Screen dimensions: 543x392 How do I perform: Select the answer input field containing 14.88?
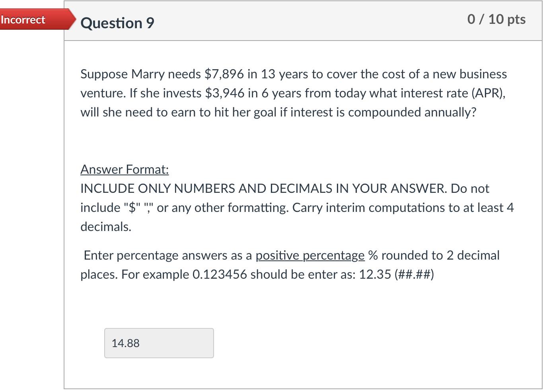click(159, 343)
